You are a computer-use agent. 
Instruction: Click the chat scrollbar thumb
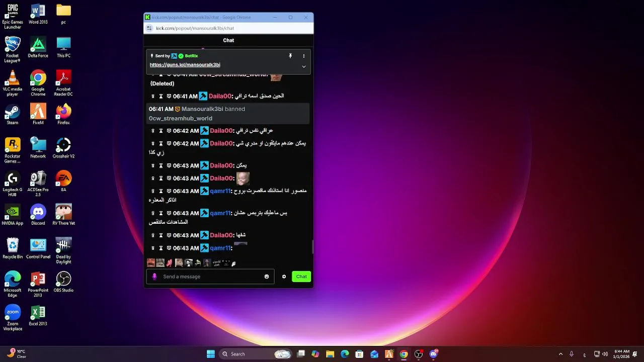tap(312, 247)
